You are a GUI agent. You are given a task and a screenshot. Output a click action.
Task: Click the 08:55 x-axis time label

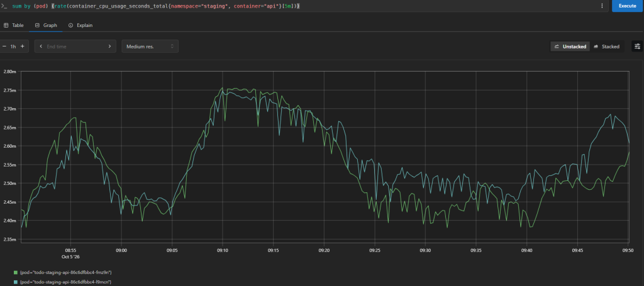coord(70,250)
